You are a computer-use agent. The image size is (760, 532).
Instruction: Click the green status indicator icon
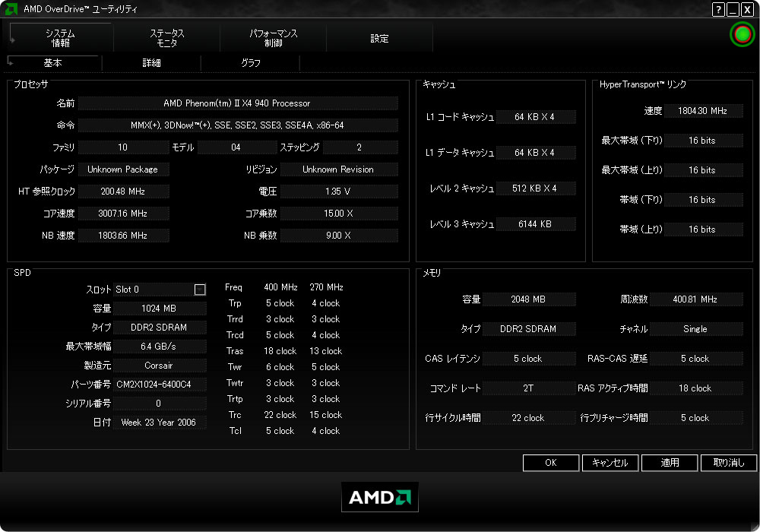pos(742,34)
